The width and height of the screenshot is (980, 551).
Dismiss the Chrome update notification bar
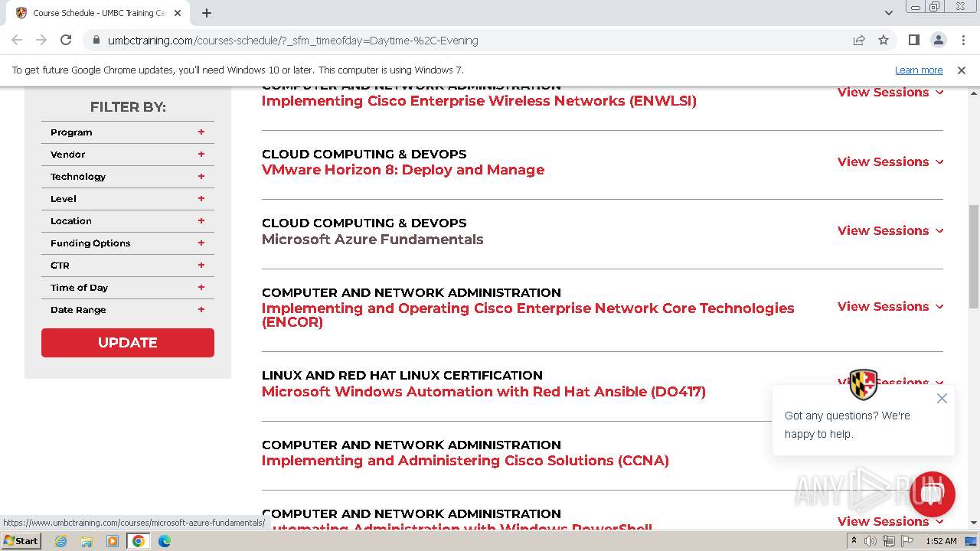click(x=962, y=70)
